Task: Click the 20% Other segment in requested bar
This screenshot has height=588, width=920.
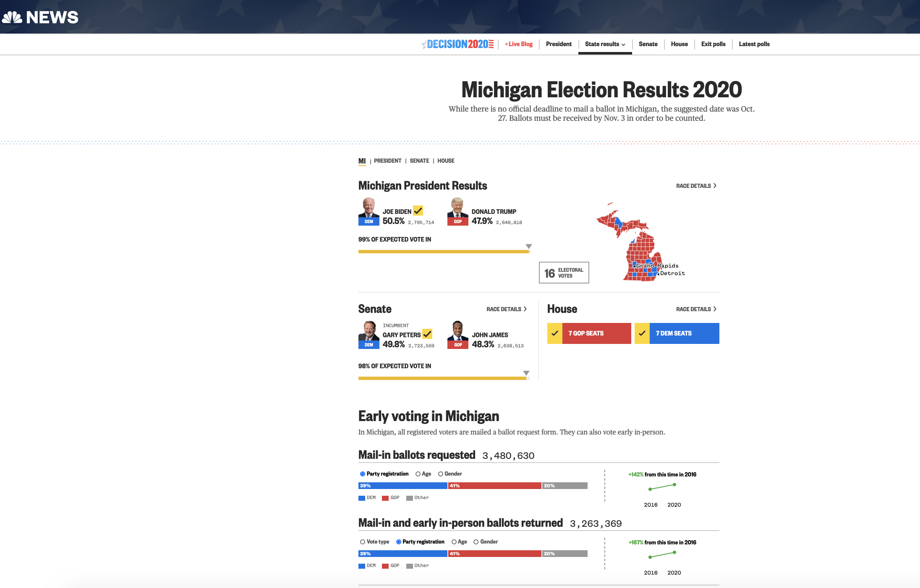Action: [565, 486]
